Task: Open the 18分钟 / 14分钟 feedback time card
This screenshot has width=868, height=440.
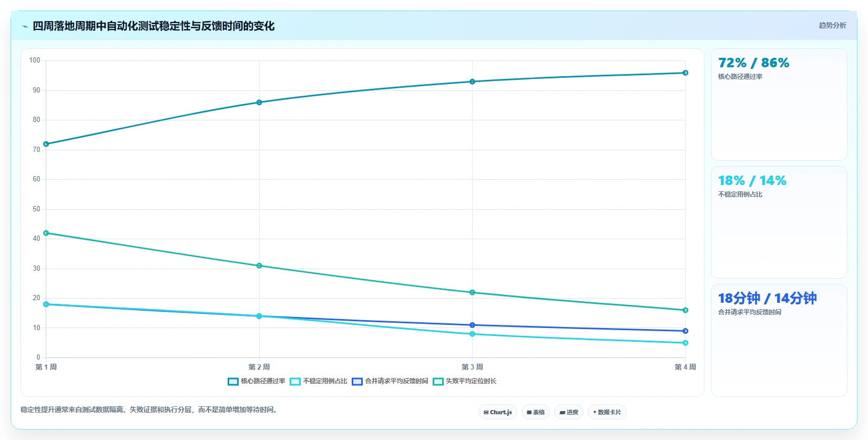Action: [779, 340]
